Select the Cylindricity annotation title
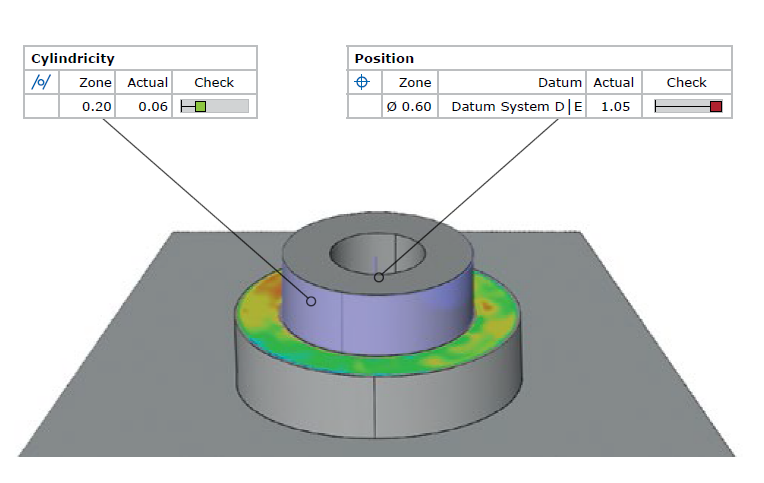The width and height of the screenshot is (764, 483). coord(72,59)
